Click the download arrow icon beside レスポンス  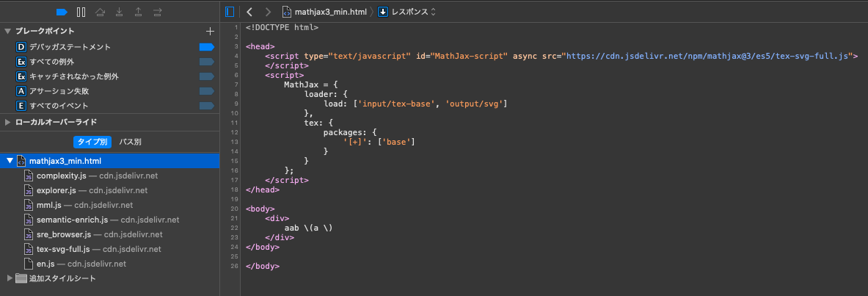click(382, 12)
